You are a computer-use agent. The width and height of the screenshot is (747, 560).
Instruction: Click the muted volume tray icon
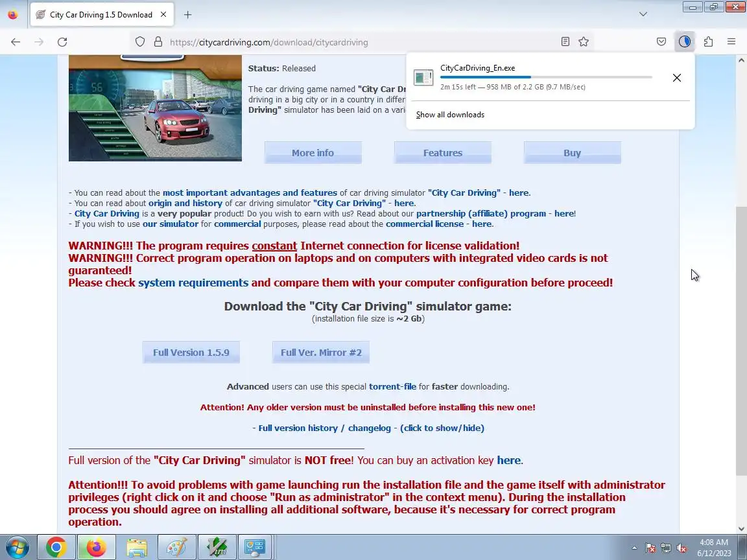[682, 548]
